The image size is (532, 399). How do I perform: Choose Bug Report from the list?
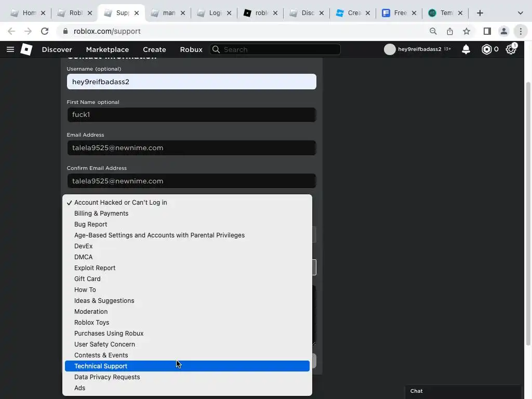pyautogui.click(x=187, y=224)
